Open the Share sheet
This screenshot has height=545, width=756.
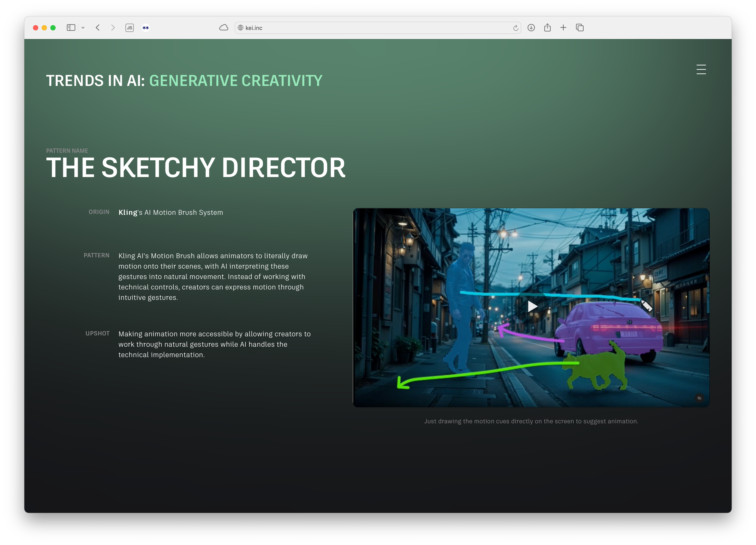pyautogui.click(x=547, y=28)
